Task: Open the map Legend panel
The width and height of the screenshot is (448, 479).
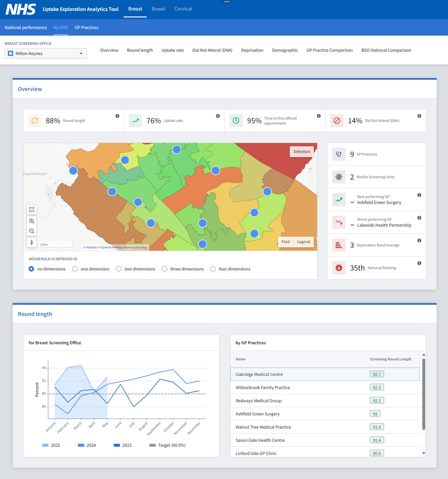Action: coord(303,241)
